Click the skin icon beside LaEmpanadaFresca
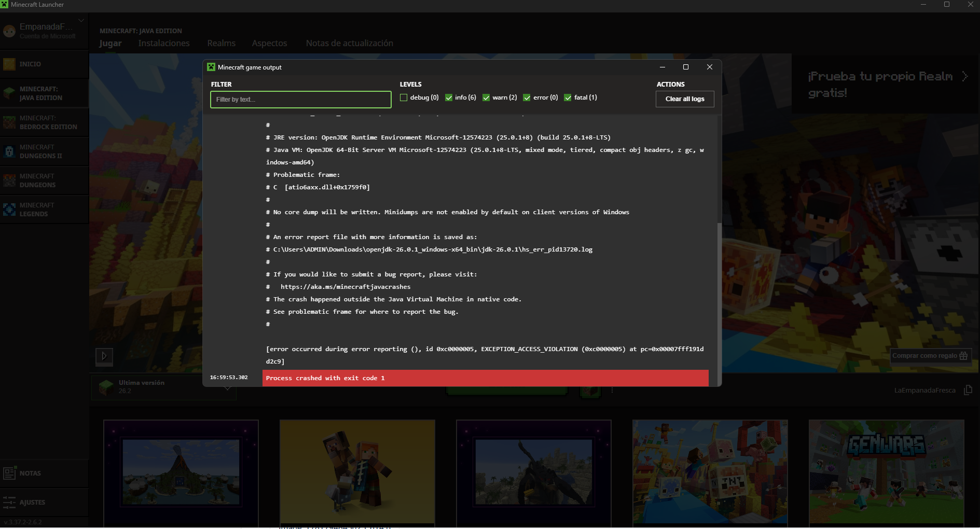 coord(968,390)
